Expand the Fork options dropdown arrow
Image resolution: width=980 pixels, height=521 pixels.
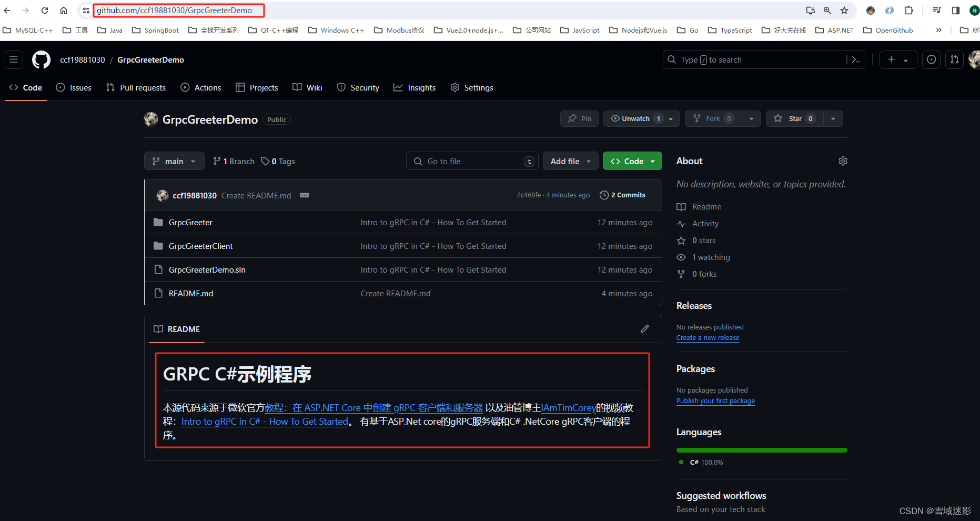pos(751,118)
